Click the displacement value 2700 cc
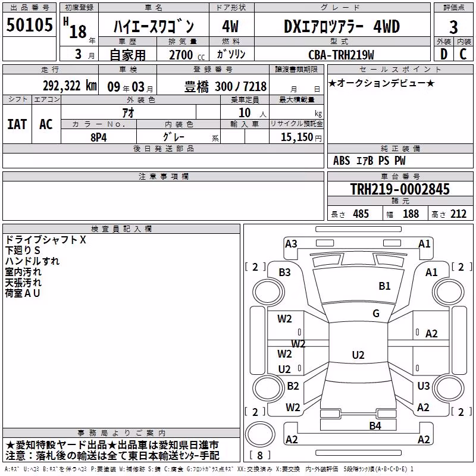476x476 pixels. coord(187,55)
